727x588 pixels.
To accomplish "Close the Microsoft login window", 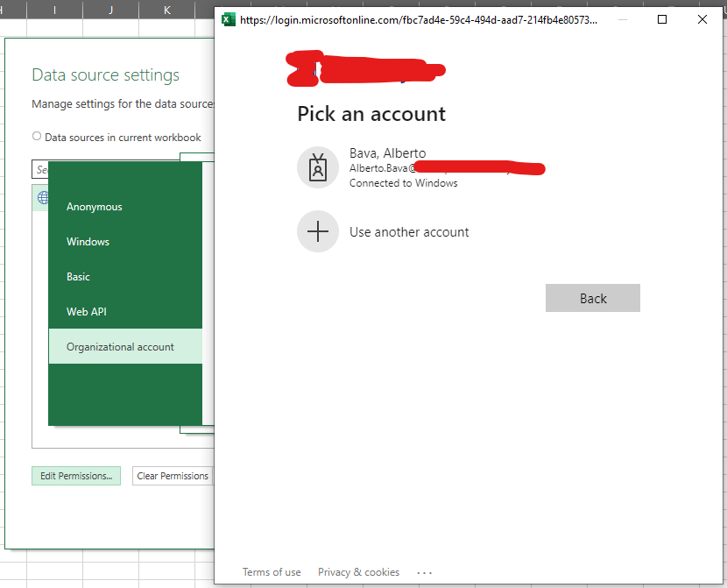I will pyautogui.click(x=702, y=19).
